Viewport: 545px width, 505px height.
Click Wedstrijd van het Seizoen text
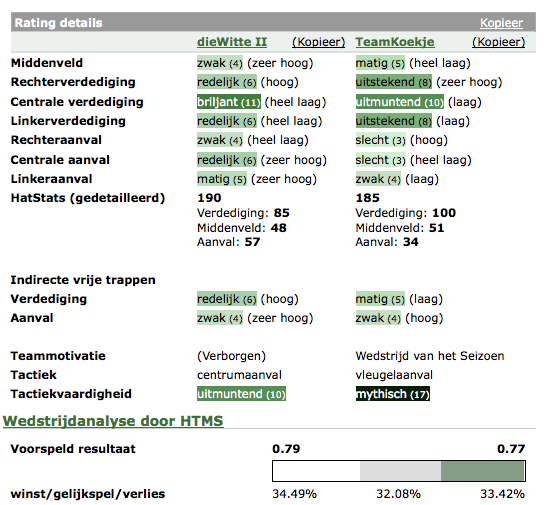pyautogui.click(x=430, y=356)
